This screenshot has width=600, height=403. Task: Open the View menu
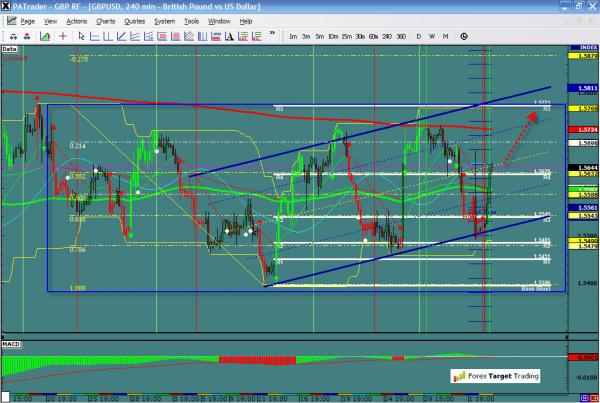click(x=50, y=21)
